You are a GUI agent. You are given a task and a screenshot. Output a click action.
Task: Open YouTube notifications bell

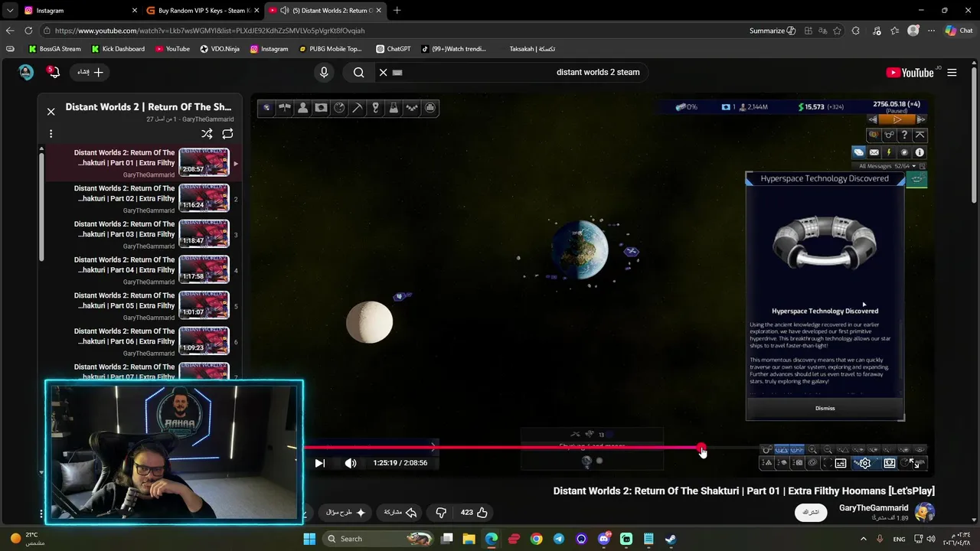(x=54, y=72)
